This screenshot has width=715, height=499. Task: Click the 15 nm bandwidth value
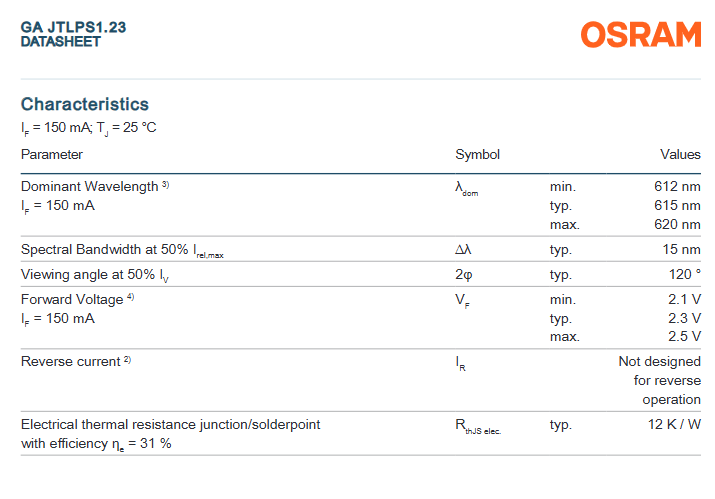[681, 250]
